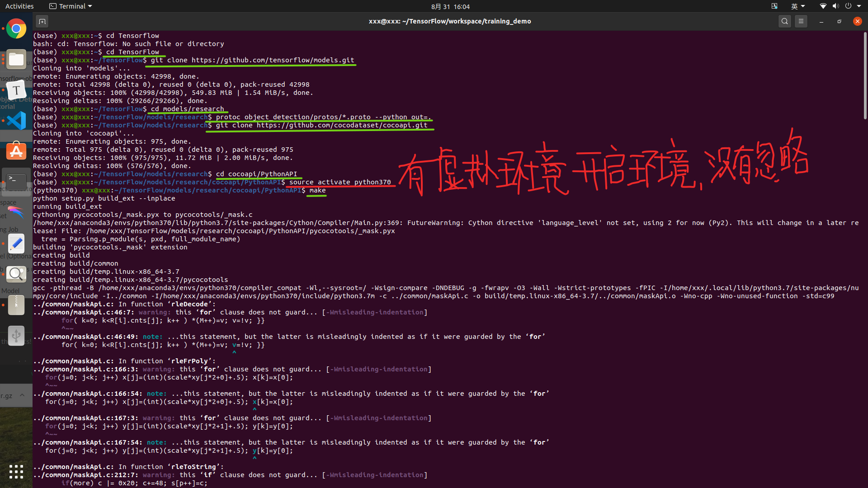
Task: Open Typora from the dock
Action: tap(16, 90)
